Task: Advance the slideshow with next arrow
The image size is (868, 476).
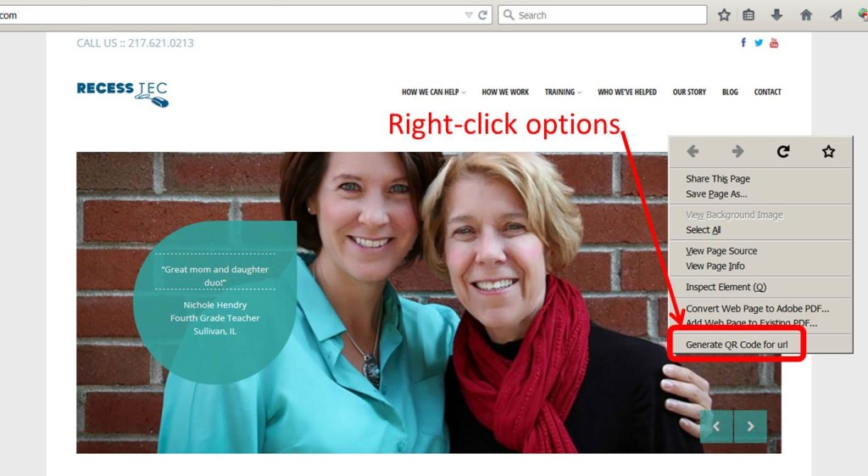Action: click(x=751, y=426)
